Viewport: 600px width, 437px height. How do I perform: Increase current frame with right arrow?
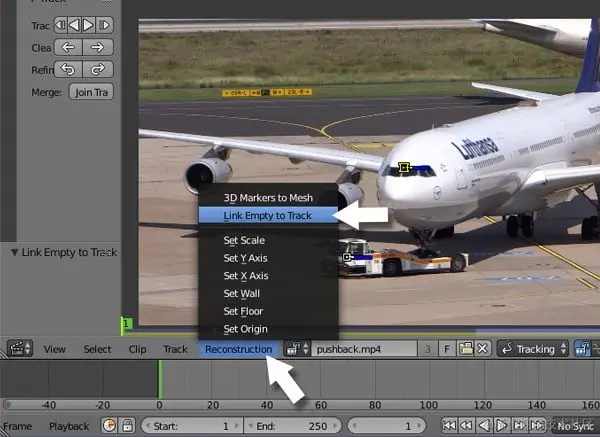tap(420, 426)
